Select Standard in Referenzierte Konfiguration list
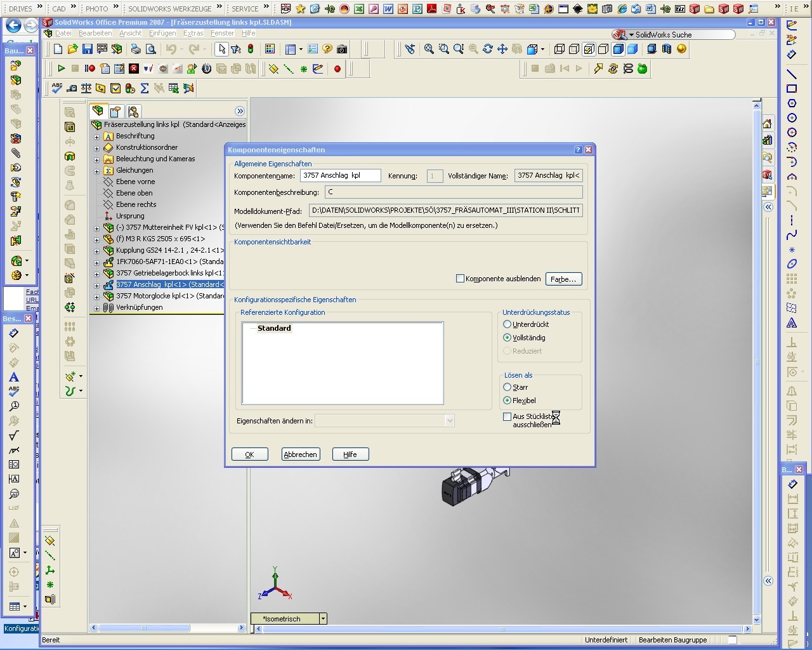Viewport: 812px width, 650px height. click(x=274, y=328)
